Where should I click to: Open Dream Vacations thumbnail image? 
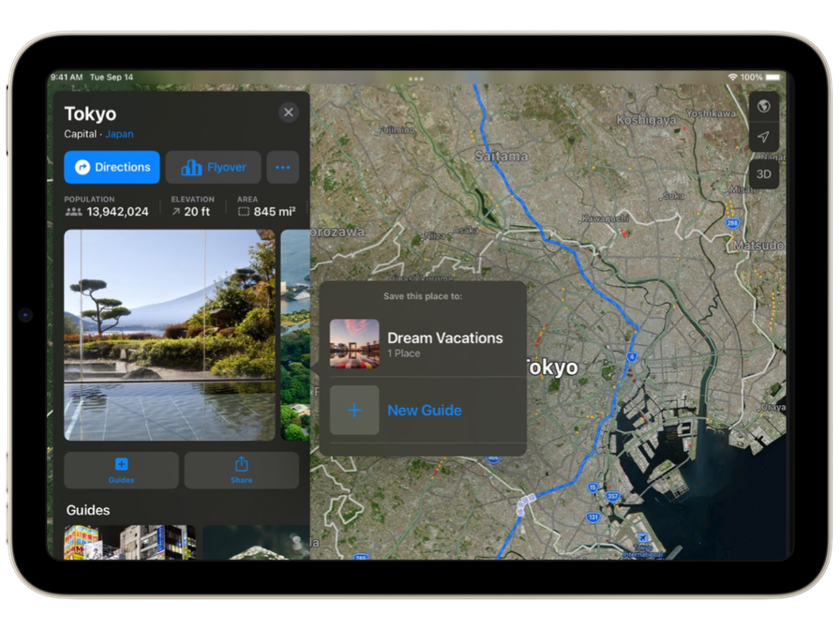(354, 343)
